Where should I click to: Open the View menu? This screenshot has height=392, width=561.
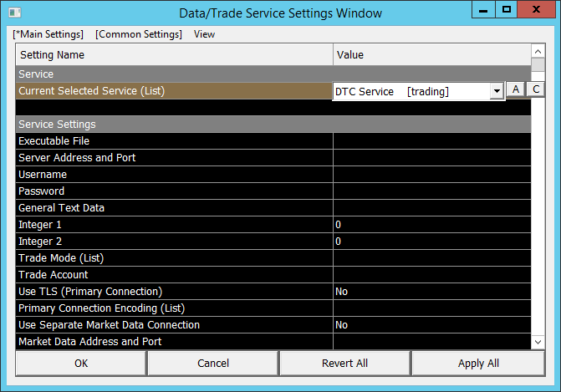click(x=204, y=34)
